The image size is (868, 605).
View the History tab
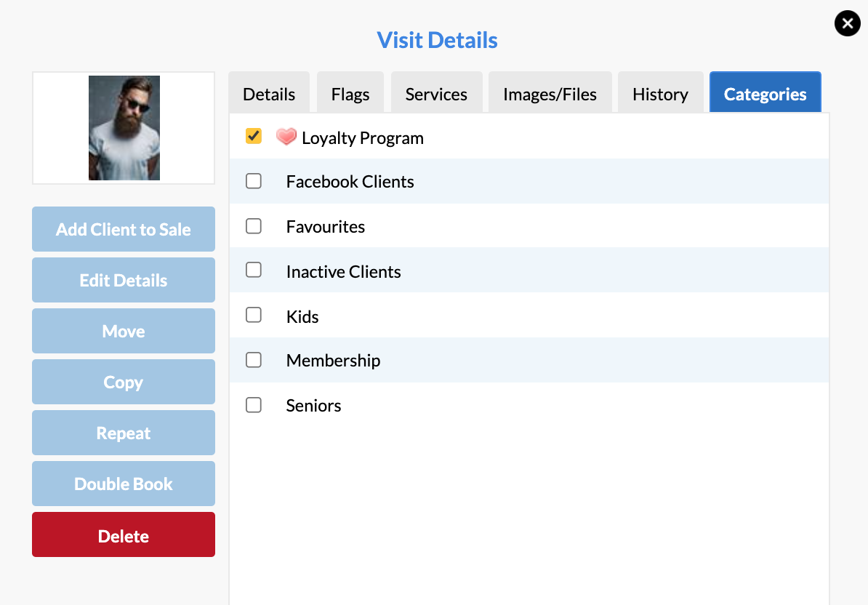pos(660,93)
